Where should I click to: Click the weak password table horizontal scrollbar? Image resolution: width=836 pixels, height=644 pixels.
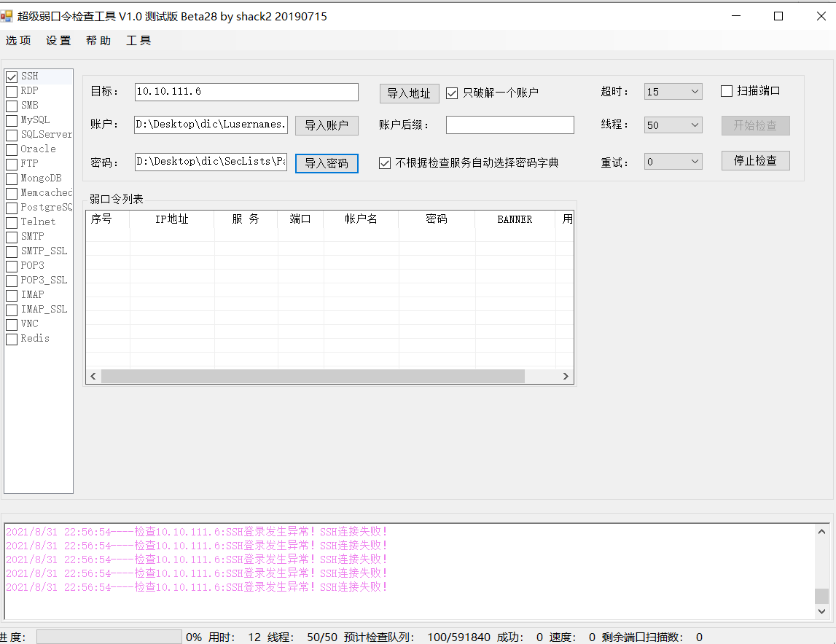tap(313, 377)
